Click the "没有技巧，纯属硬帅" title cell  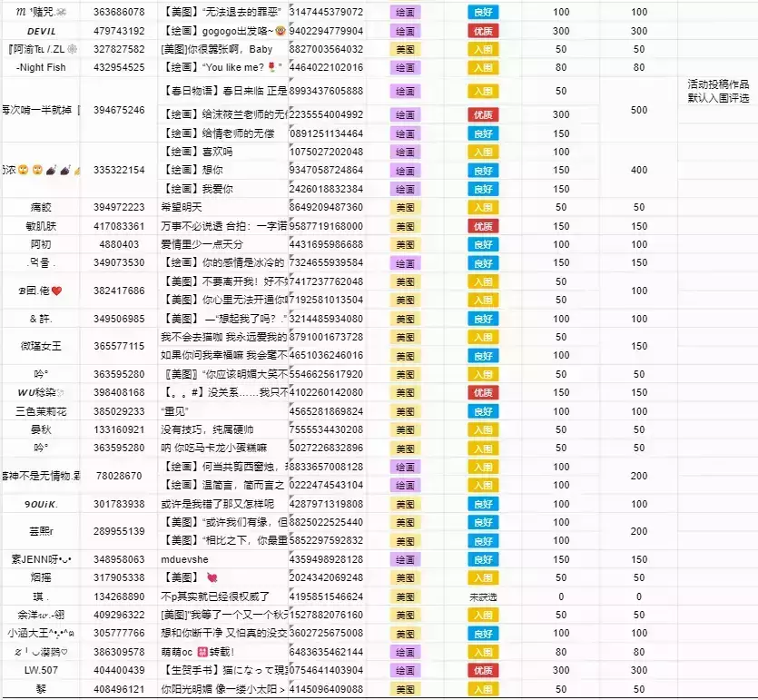tap(222, 429)
